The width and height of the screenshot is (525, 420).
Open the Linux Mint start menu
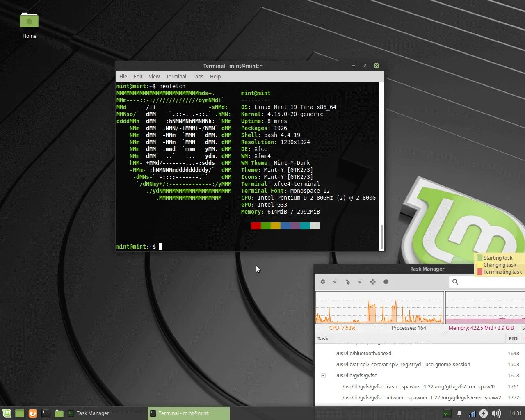[7, 413]
